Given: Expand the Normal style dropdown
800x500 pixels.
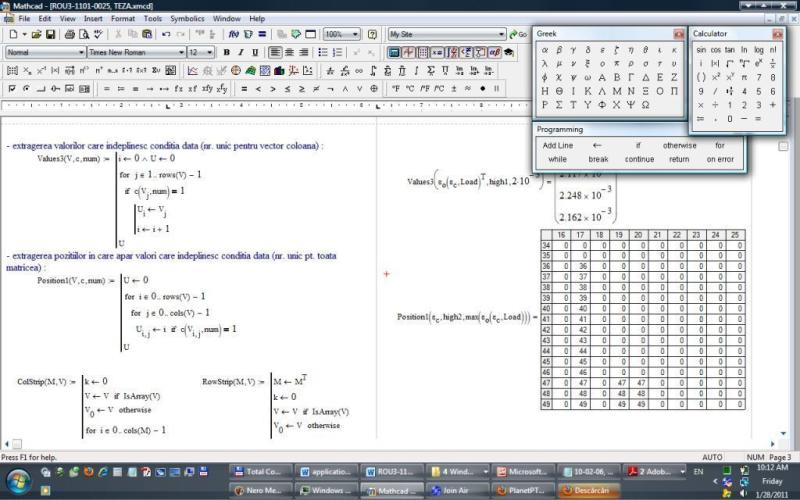Looking at the screenshot, I should (x=81, y=52).
